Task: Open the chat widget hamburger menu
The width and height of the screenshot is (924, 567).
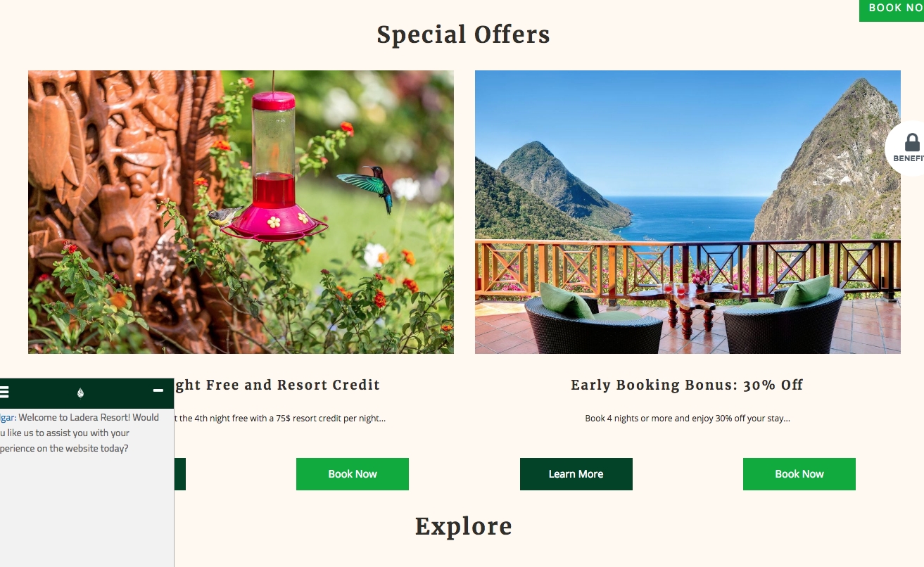Action: (x=4, y=393)
